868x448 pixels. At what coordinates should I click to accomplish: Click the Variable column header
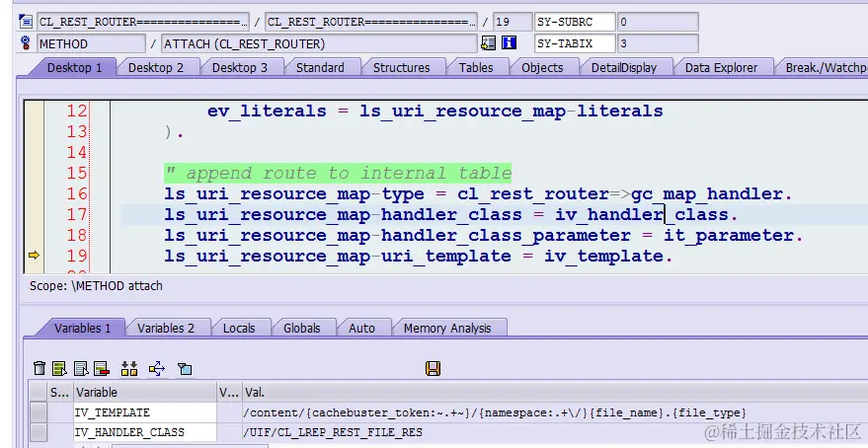pyautogui.click(x=145, y=392)
